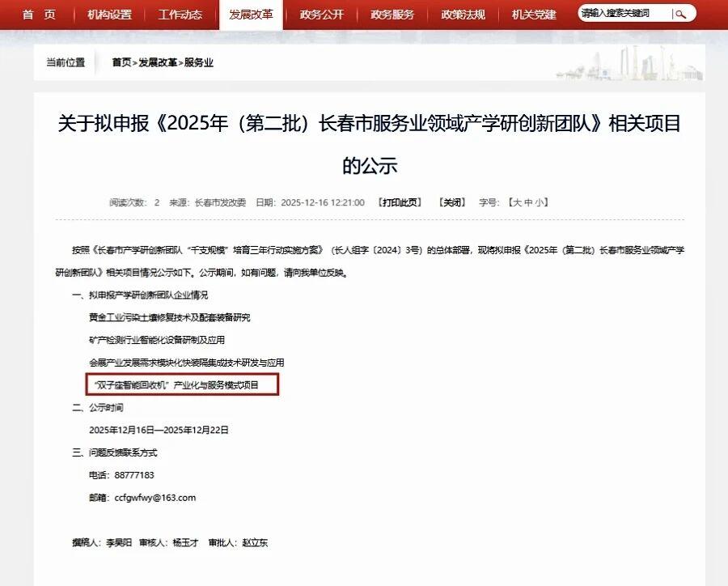Navigate to 政务服务 in top menu
Screen dimensions: 728x586
click(392, 15)
